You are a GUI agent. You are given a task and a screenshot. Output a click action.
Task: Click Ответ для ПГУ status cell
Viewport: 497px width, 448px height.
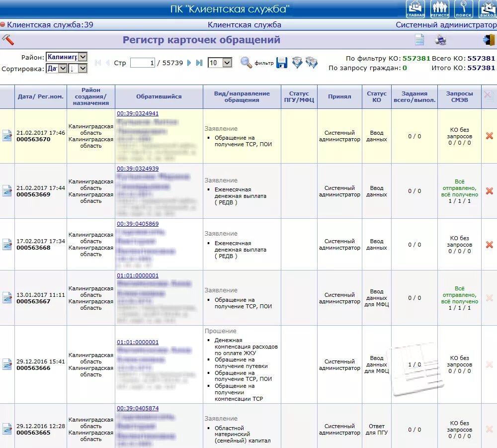point(377,429)
